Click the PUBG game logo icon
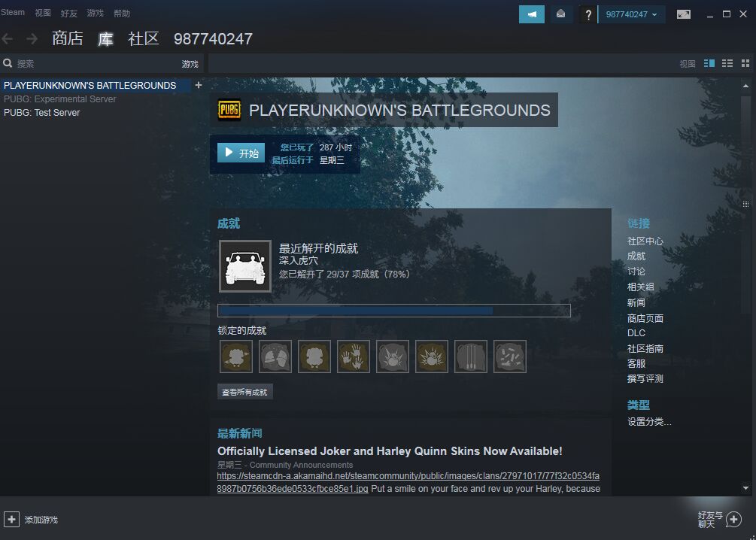 229,110
